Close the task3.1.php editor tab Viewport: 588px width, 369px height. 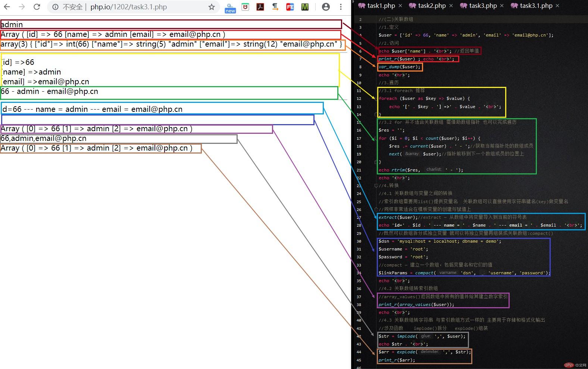pos(557,6)
